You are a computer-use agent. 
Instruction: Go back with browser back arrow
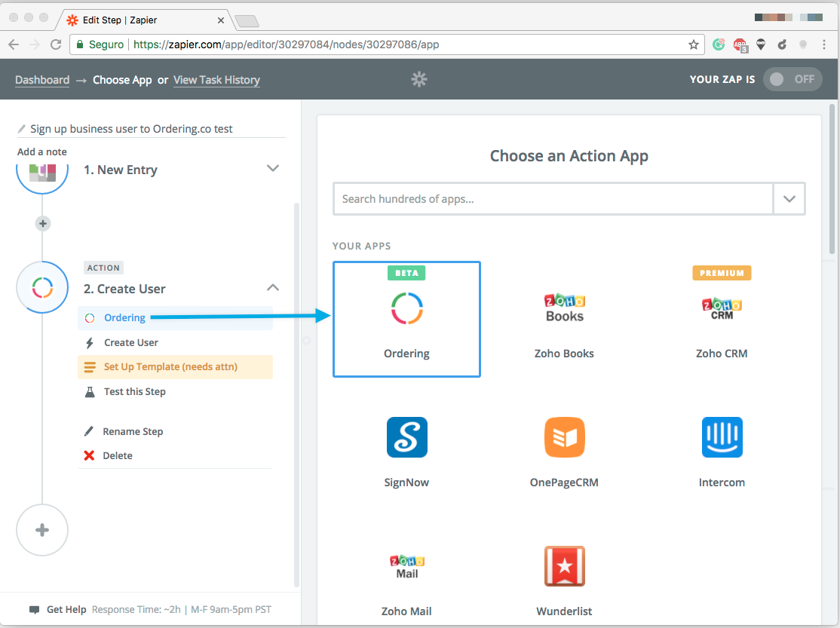(14, 44)
